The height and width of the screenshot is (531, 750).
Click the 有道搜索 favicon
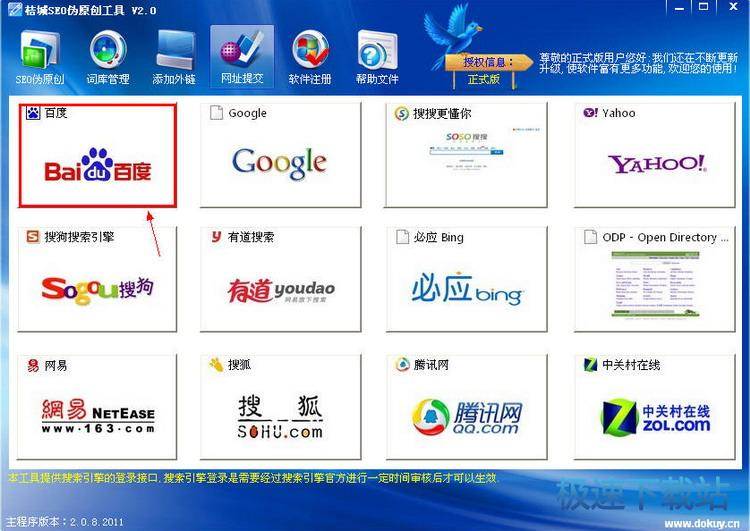coord(216,236)
